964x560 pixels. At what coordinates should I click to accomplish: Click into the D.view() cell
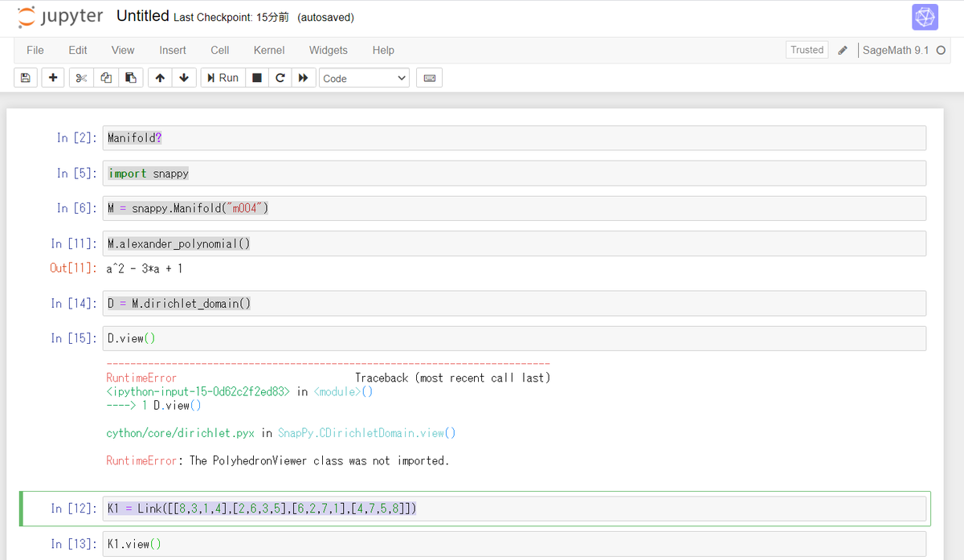(514, 338)
